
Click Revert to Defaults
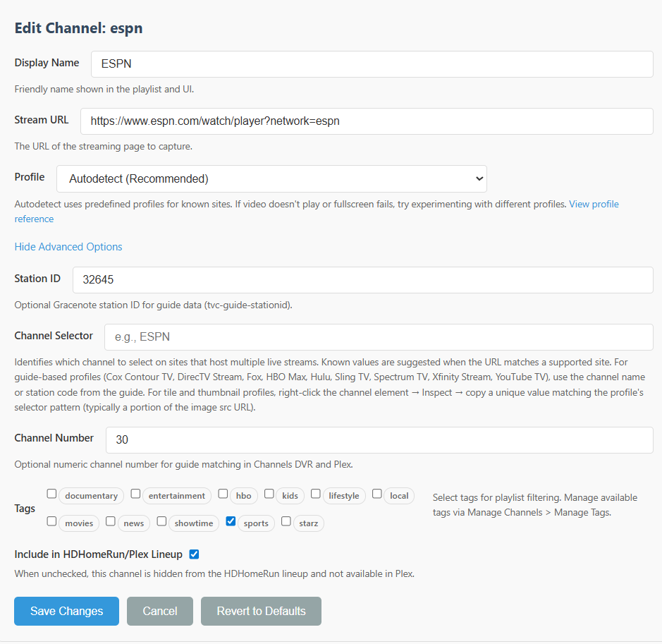261,612
